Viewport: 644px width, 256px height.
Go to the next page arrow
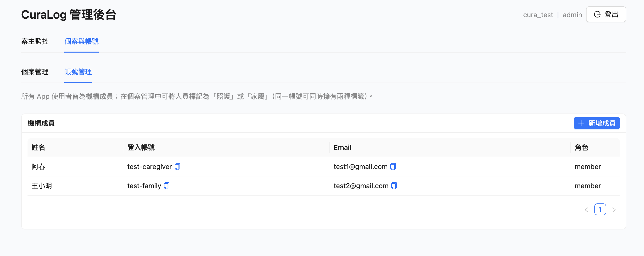pyautogui.click(x=614, y=210)
